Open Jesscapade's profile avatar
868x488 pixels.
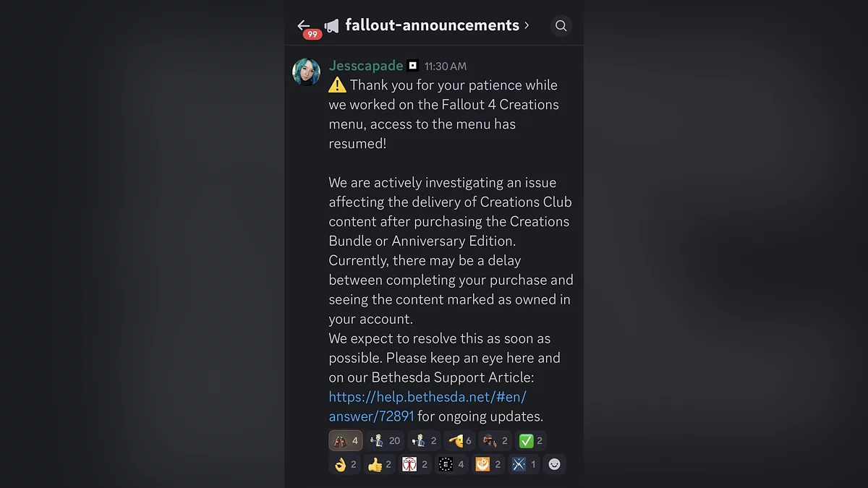click(306, 72)
